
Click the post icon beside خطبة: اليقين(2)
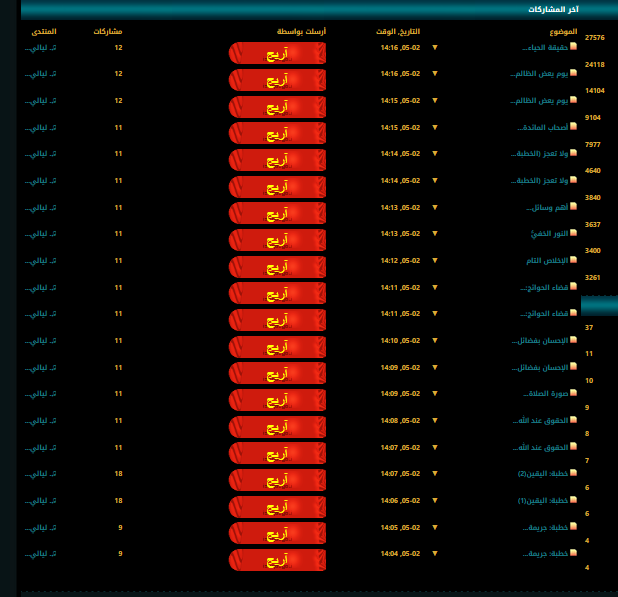pos(574,473)
